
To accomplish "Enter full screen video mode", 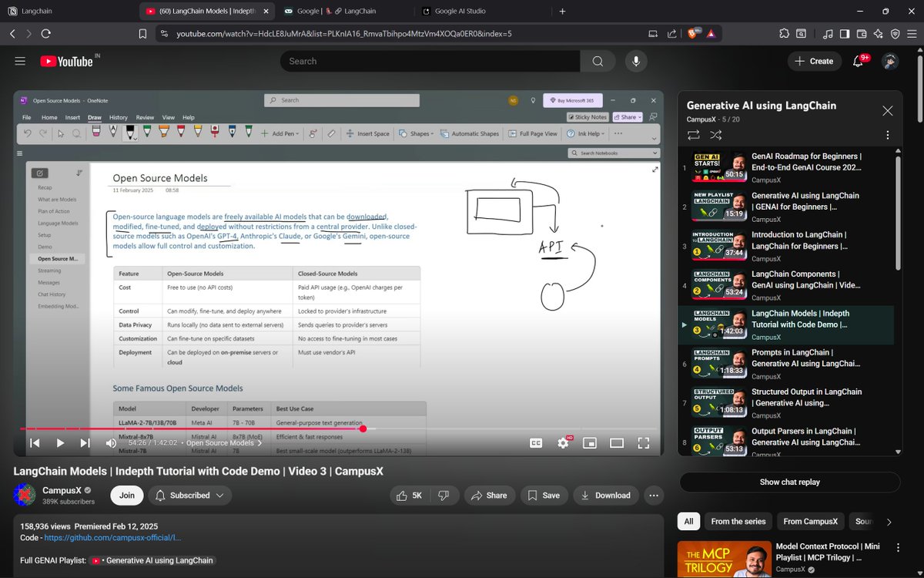I will pos(644,443).
